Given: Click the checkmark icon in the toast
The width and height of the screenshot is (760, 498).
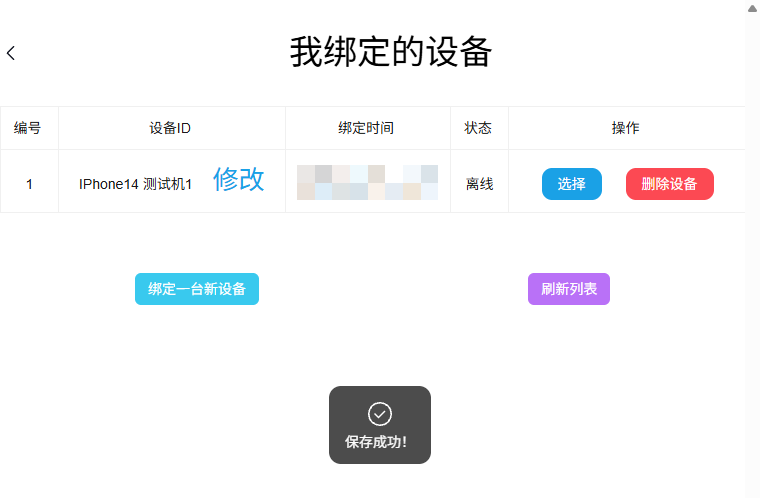Looking at the screenshot, I should 380,414.
